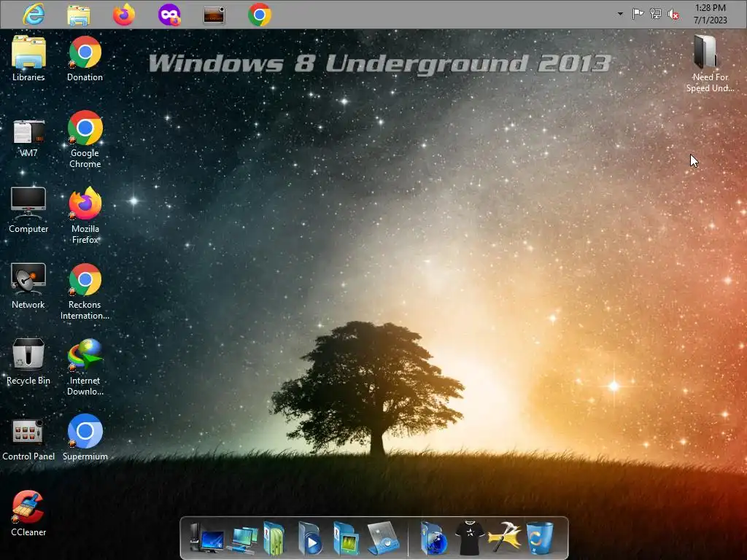
Task: Select the Reckons International shortcut
Action: click(85, 291)
